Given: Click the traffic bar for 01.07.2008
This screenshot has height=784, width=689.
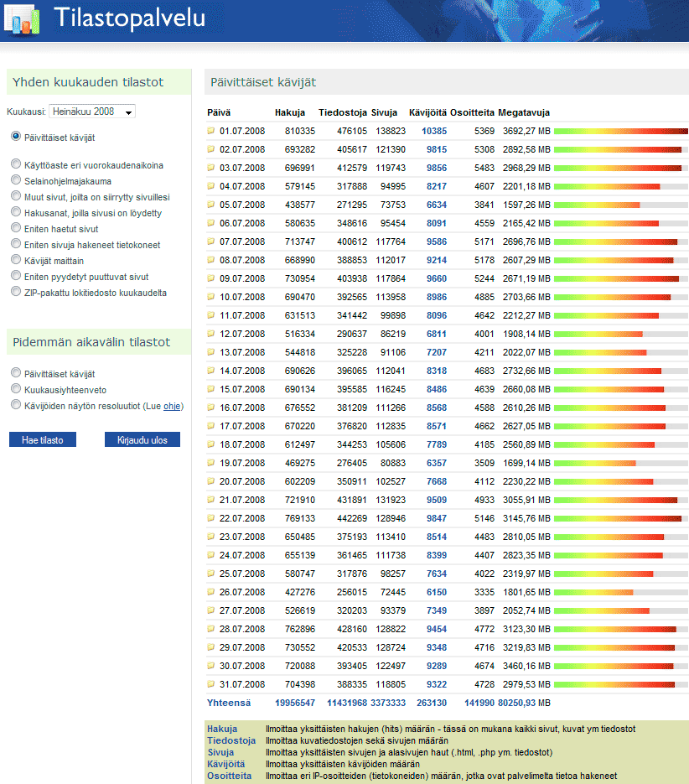Looking at the screenshot, I should coord(621,131).
